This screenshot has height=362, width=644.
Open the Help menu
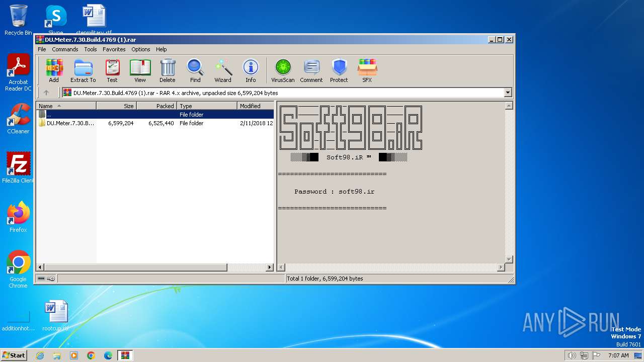(x=161, y=49)
